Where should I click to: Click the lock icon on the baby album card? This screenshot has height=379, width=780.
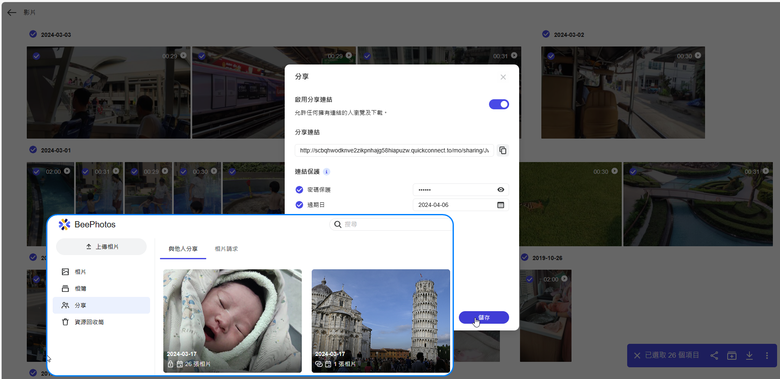tap(171, 364)
